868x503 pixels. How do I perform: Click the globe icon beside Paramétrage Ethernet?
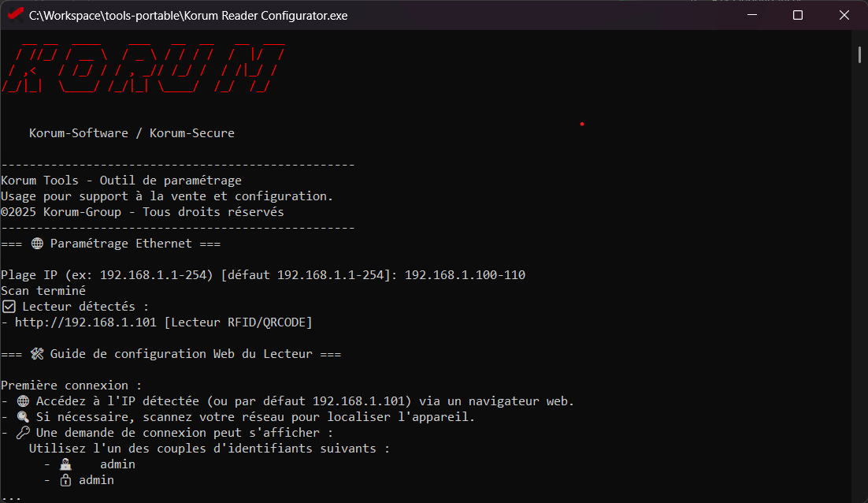click(37, 244)
